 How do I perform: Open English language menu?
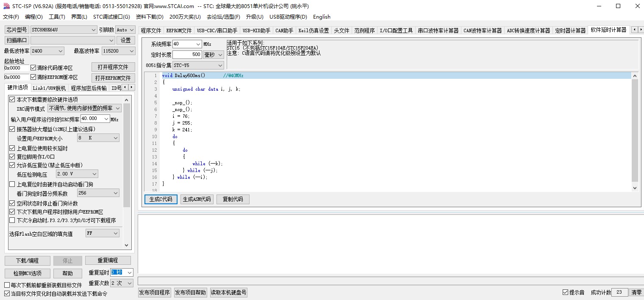point(322,17)
